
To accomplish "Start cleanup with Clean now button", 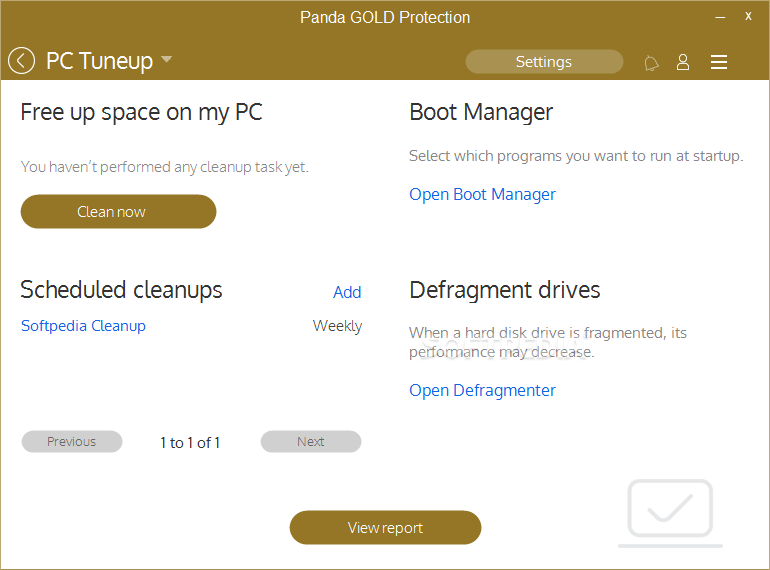I will [118, 212].
